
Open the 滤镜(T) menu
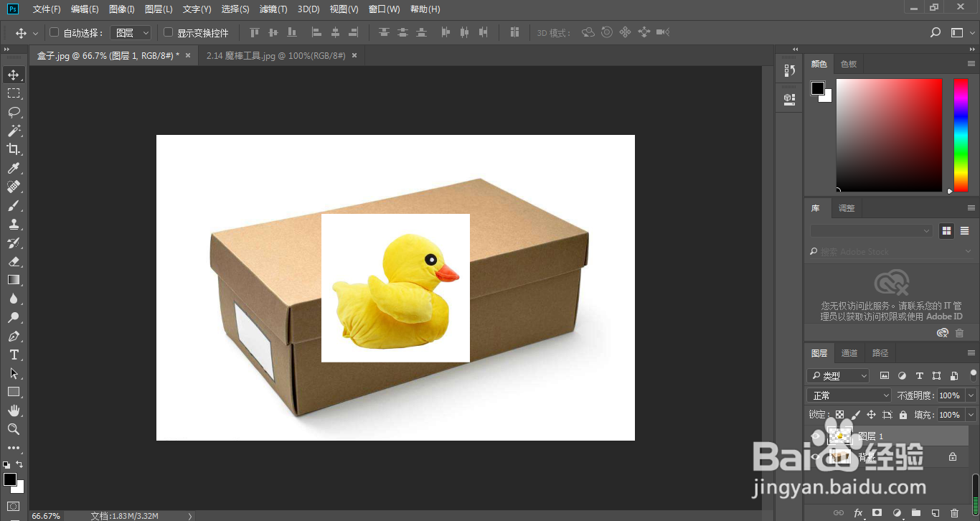pyautogui.click(x=273, y=9)
